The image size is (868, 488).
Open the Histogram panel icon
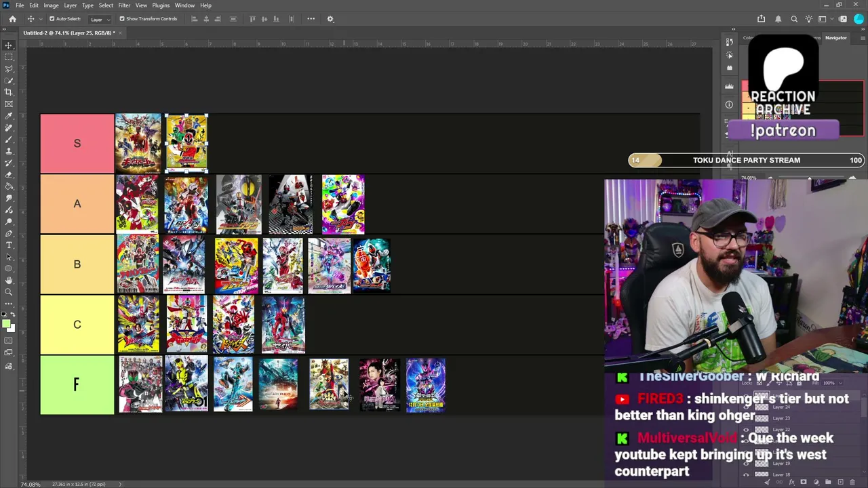pos(729,86)
